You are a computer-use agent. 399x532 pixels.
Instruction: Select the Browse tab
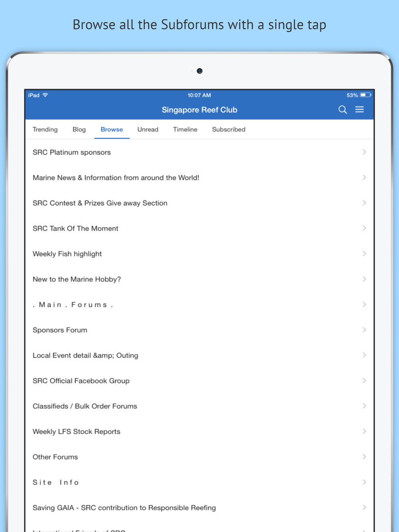112,129
